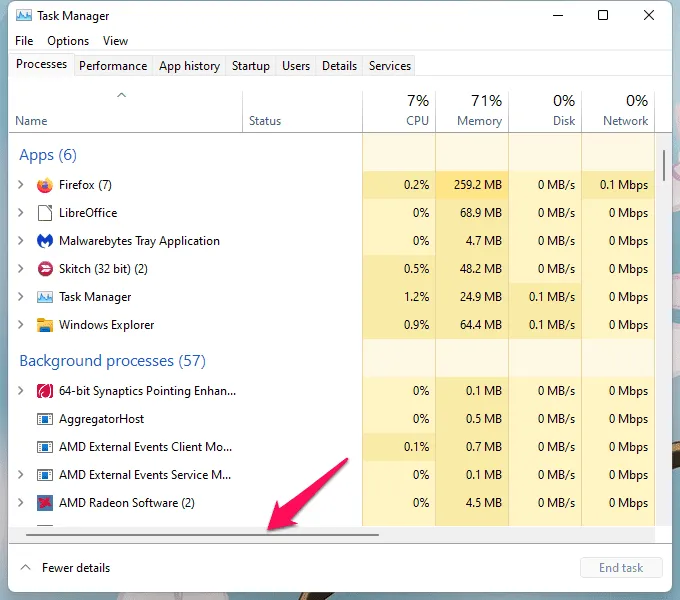This screenshot has height=600, width=680.
Task: Click the AMD External Events Service icon
Action: pyautogui.click(x=45, y=475)
